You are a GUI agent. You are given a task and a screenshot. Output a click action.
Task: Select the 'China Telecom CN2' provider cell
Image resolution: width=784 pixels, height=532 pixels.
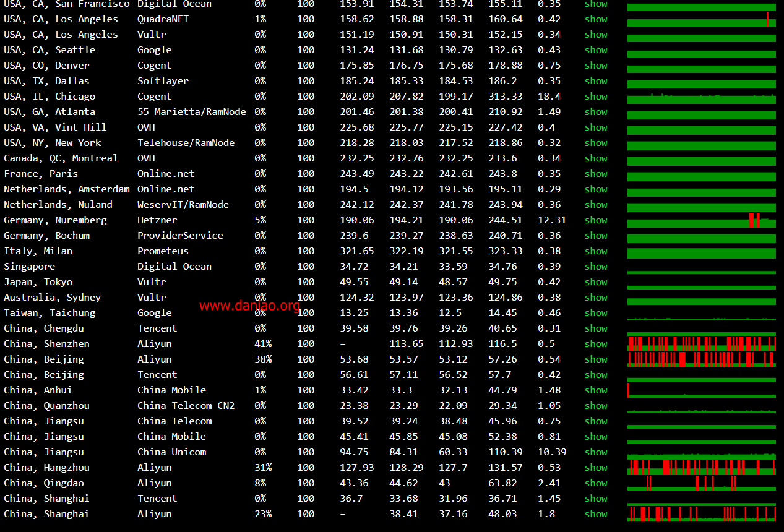tap(186, 406)
